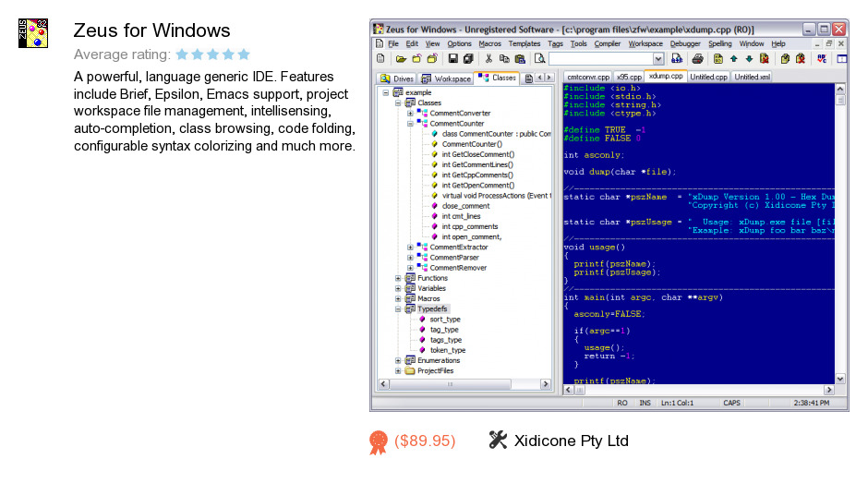Expand the Macros tree node
This screenshot has width=868, height=483.
click(x=398, y=298)
